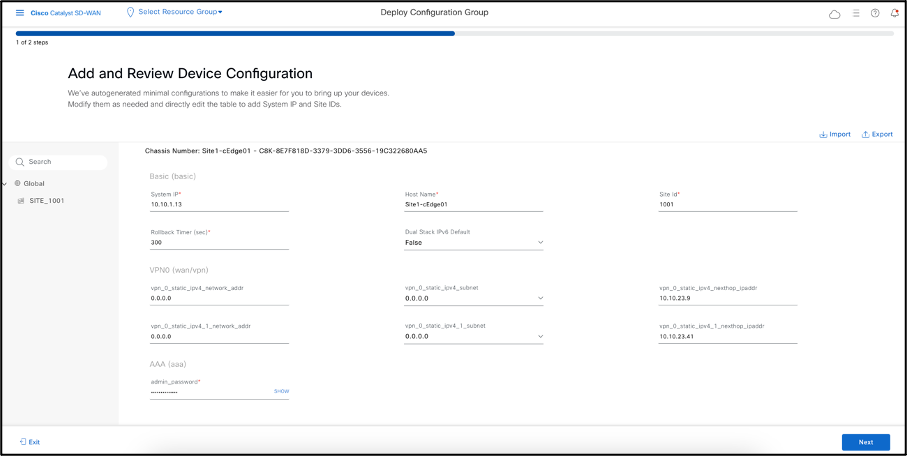
Task: Click the cloud status icon
Action: click(x=835, y=14)
